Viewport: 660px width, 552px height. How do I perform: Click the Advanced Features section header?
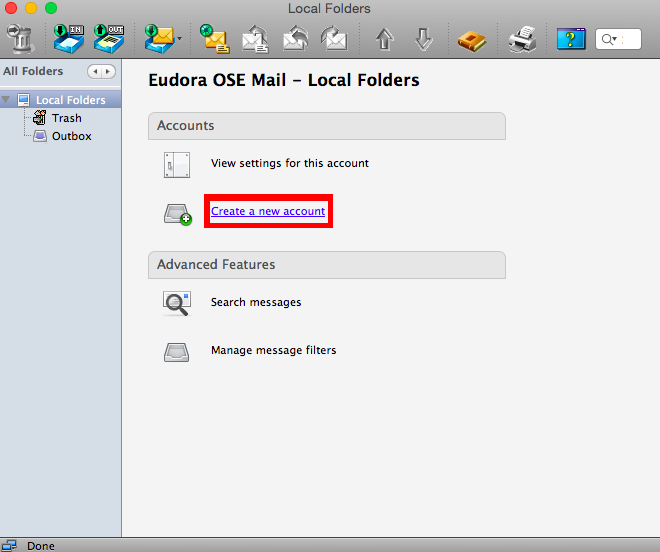(327, 264)
